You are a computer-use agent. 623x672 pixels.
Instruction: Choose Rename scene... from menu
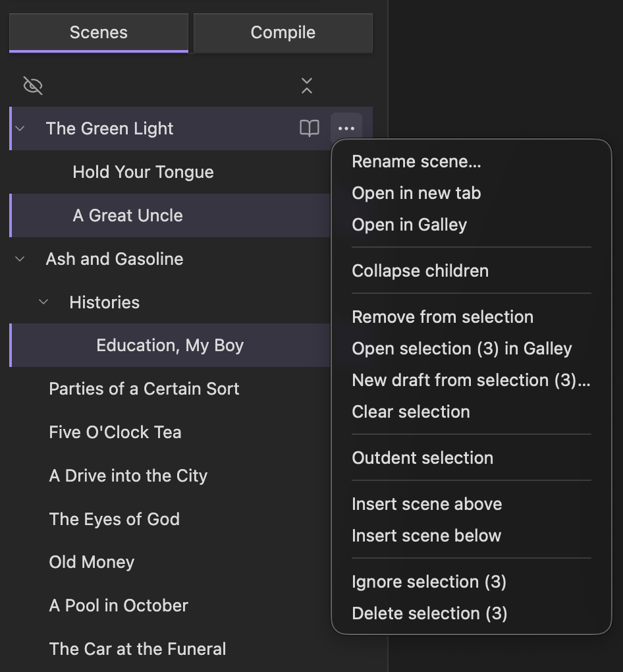[472, 161]
